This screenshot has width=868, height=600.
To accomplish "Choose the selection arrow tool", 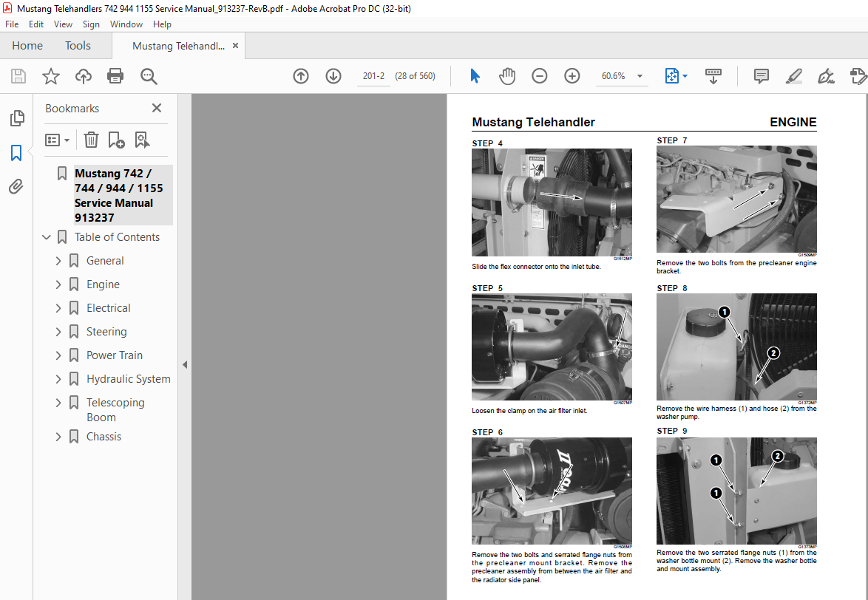I will tap(475, 76).
